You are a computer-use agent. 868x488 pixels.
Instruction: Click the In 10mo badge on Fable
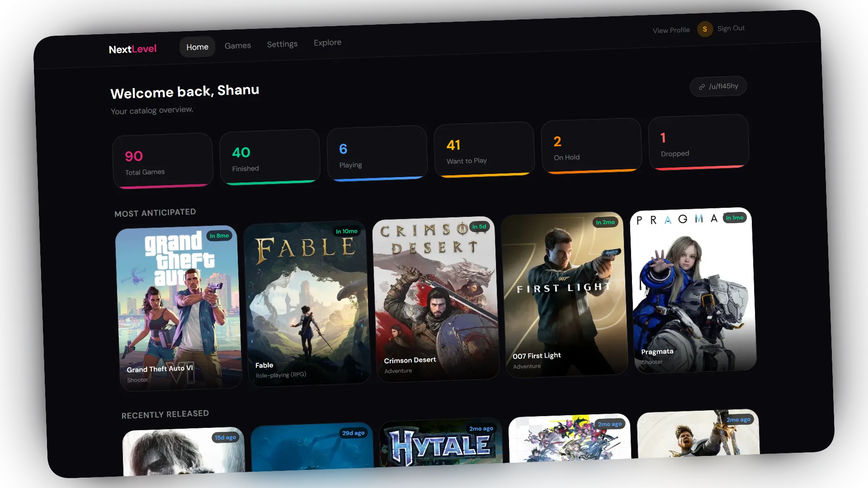(346, 231)
